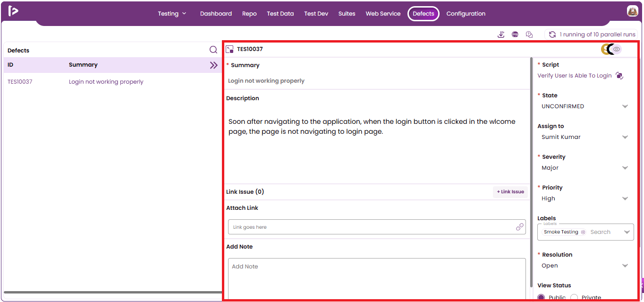644x302 pixels.
Task: Open defect TES10037 from the list
Action: point(20,82)
